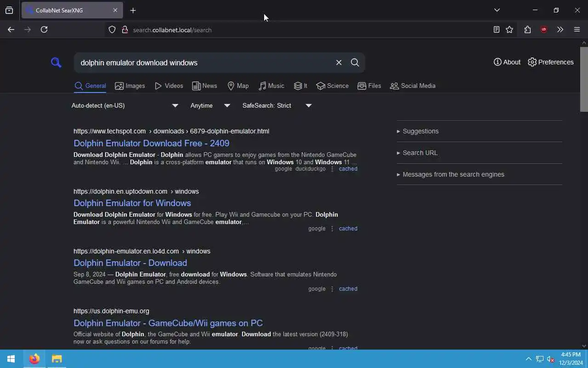Screen dimensions: 588x368
Task: Click the network tray icon
Action: pyautogui.click(x=540, y=359)
